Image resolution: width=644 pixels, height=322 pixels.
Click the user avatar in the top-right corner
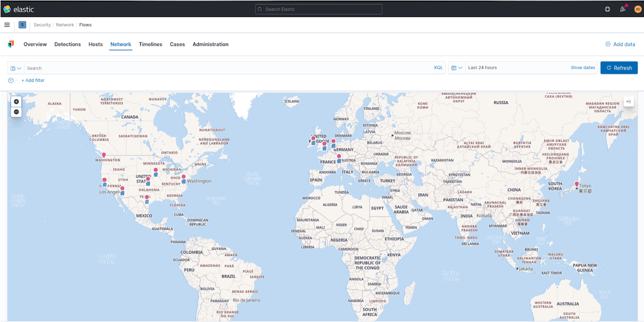[638, 9]
